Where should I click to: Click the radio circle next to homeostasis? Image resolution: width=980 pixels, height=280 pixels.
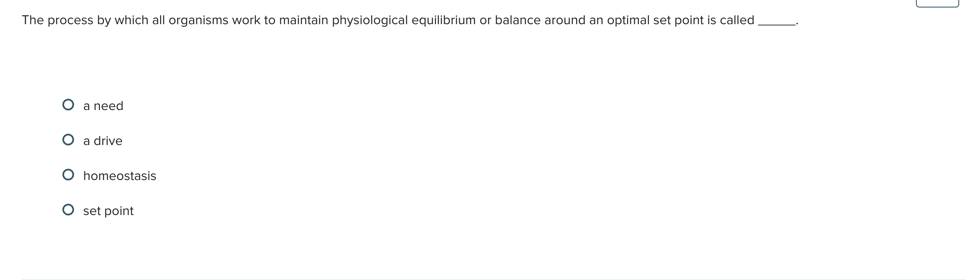(69, 175)
